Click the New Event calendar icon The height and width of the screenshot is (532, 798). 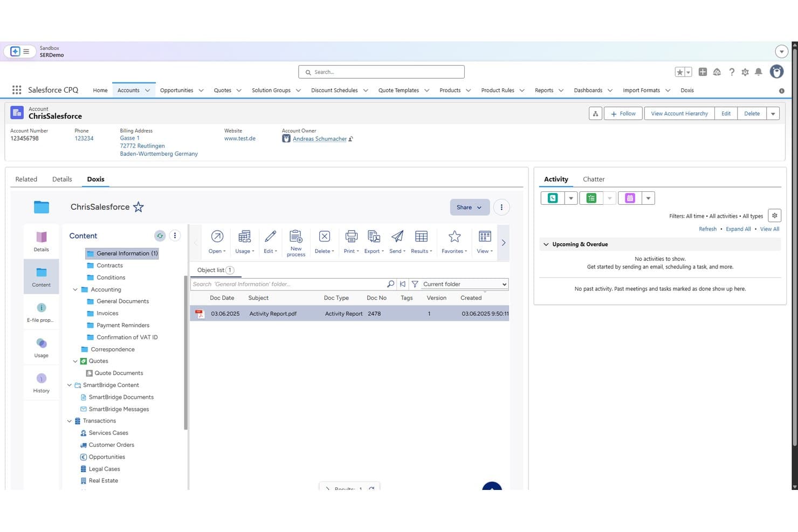pos(630,198)
